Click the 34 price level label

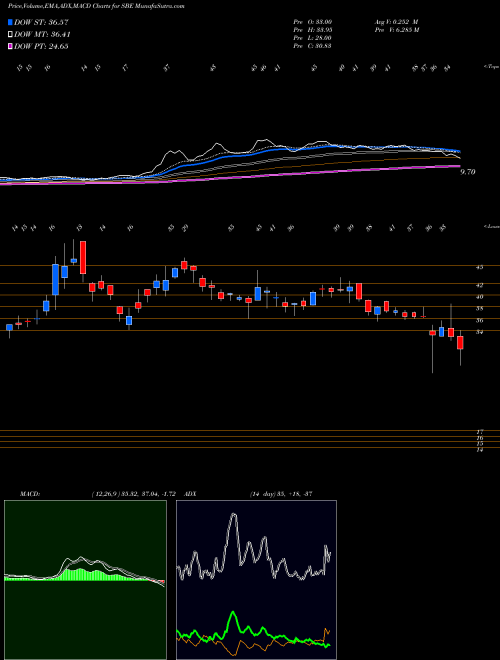tap(480, 333)
